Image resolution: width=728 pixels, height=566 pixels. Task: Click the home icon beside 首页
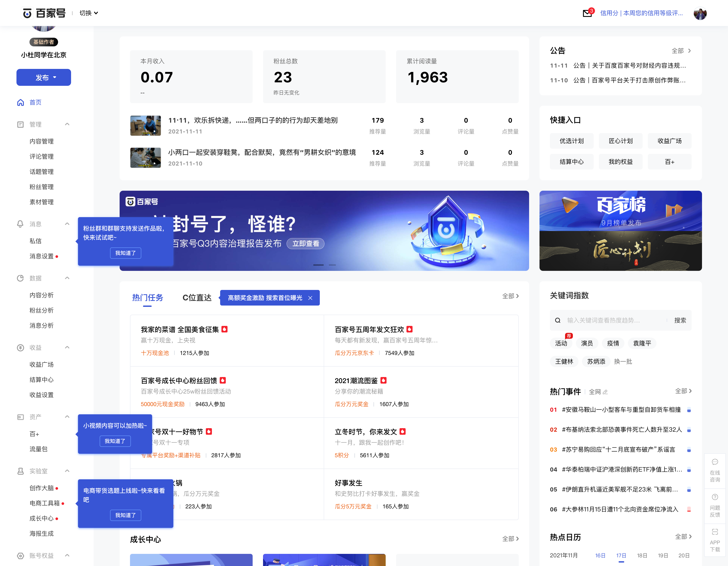(x=21, y=102)
